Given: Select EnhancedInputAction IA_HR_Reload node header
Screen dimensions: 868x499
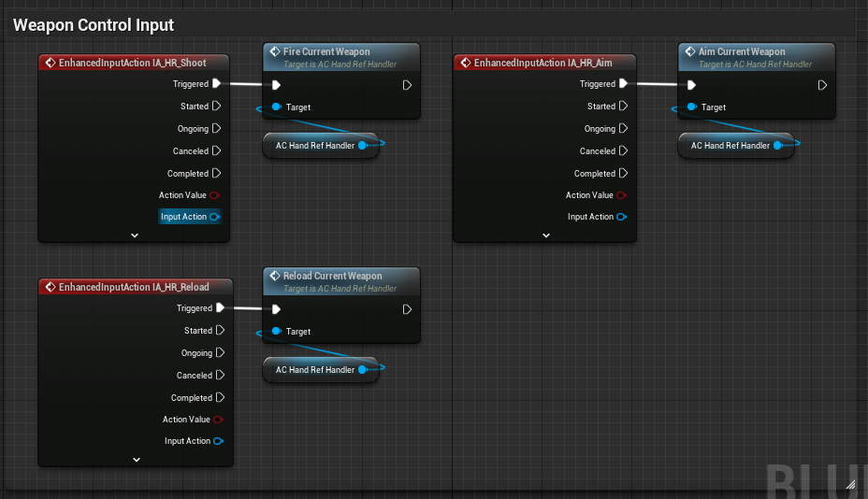Looking at the screenshot, I should (134, 287).
